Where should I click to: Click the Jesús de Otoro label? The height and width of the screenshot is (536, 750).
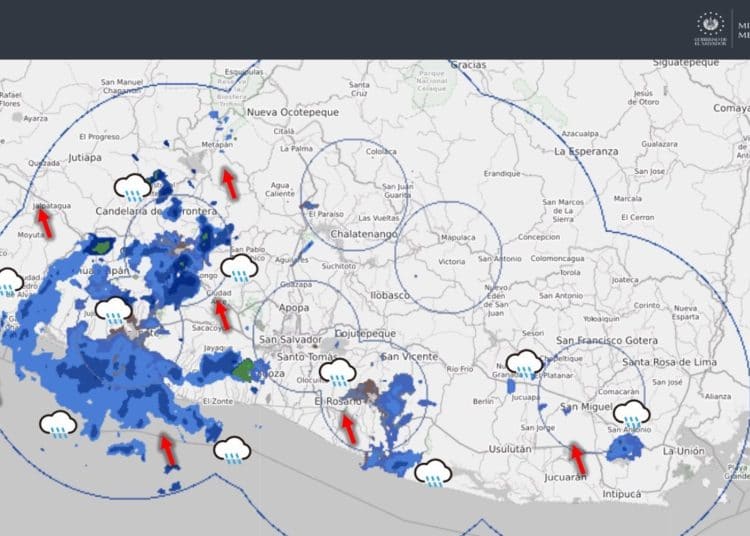(x=643, y=98)
